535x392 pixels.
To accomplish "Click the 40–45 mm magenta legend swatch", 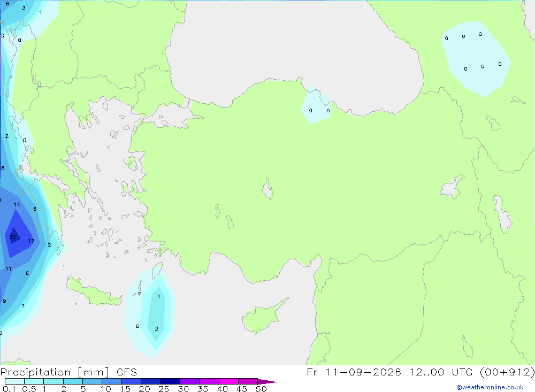I will tap(228, 381).
